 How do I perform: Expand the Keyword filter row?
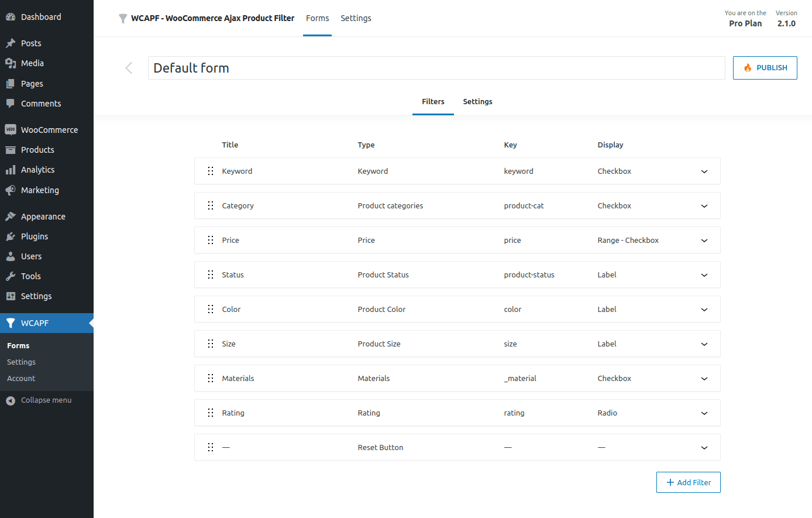pos(704,171)
